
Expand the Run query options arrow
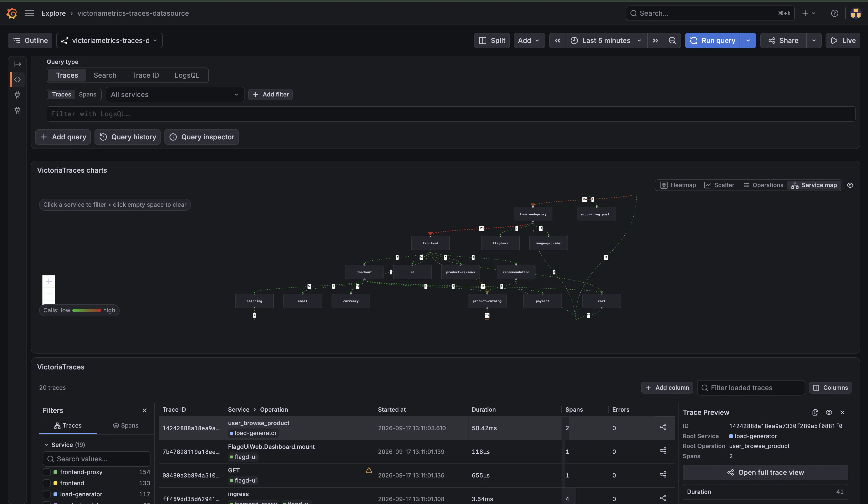point(748,40)
